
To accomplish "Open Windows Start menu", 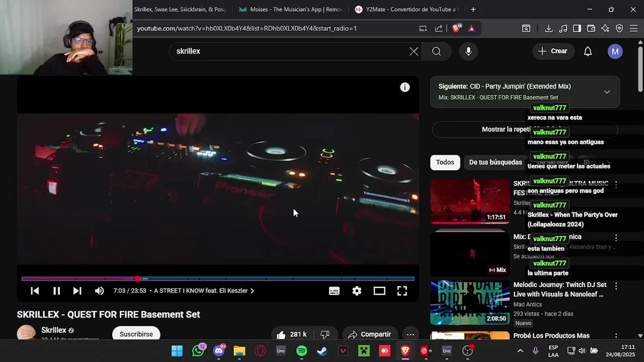I will click(177, 351).
